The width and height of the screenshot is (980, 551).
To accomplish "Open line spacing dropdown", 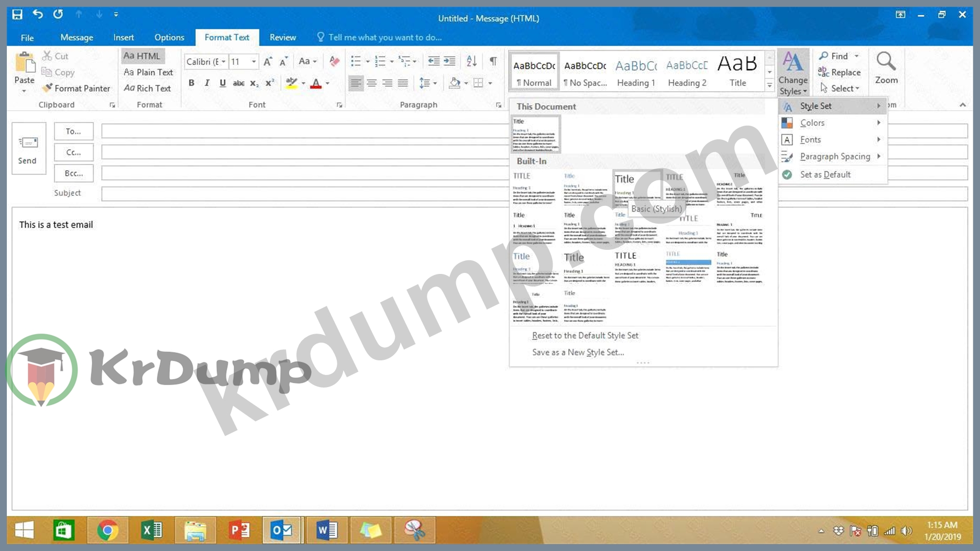I will pos(428,83).
